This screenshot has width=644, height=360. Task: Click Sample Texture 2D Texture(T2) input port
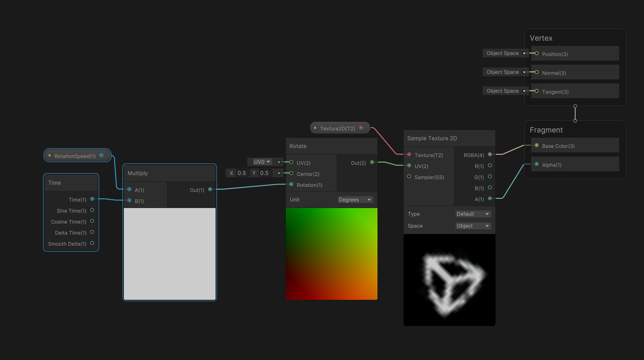coord(409,155)
